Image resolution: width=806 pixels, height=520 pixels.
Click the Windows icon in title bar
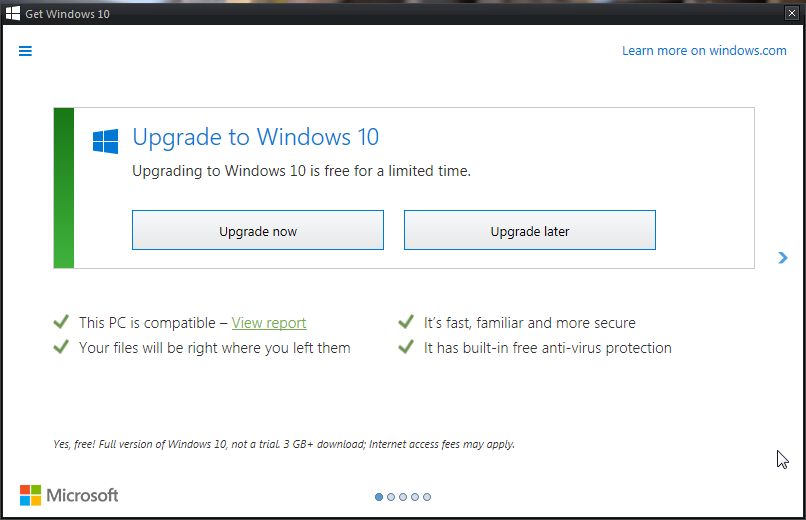13,13
